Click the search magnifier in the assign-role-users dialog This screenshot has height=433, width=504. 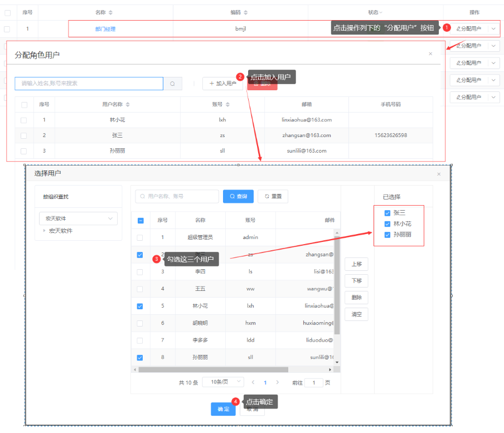pyautogui.click(x=173, y=84)
